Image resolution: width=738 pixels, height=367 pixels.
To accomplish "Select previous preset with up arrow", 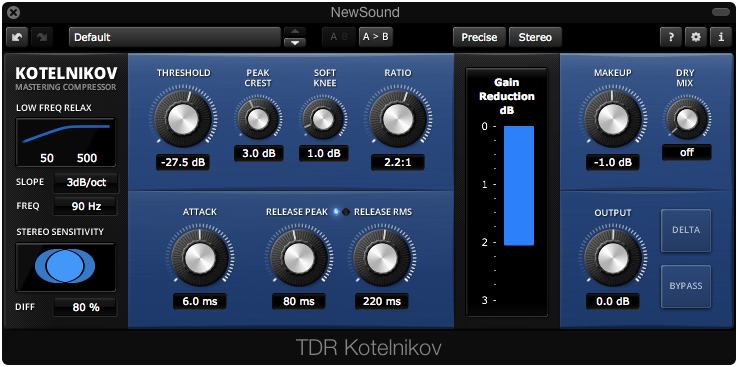I will [295, 32].
